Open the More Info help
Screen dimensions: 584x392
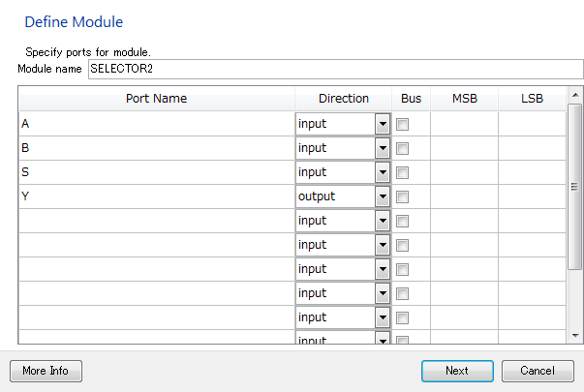(46, 371)
